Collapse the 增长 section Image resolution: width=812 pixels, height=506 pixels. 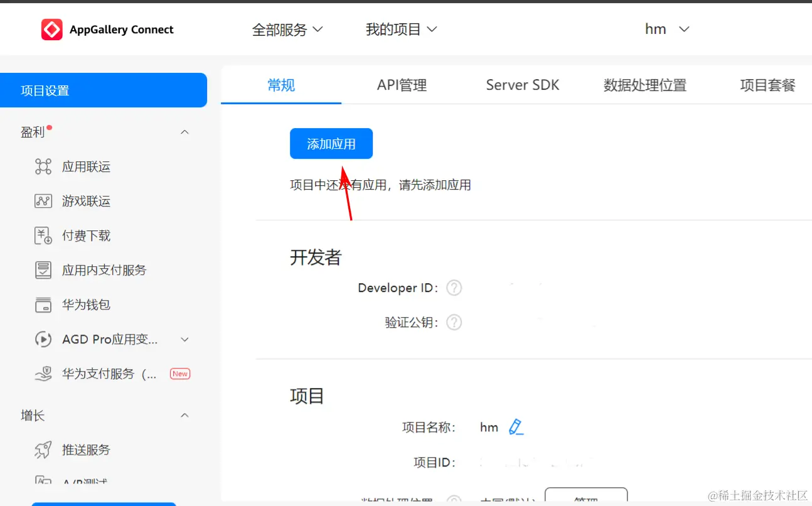184,415
